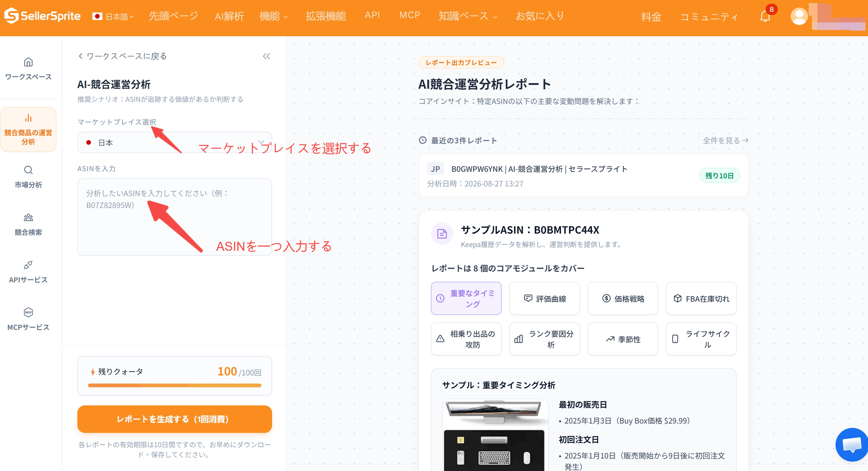868x471 pixels.
Task: Open the 日本 marketplace dropdown
Action: (x=174, y=142)
